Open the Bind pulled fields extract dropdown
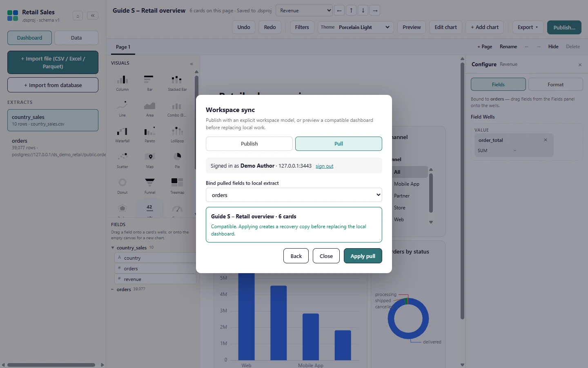Viewport: 588px width, 368px height. (294, 195)
